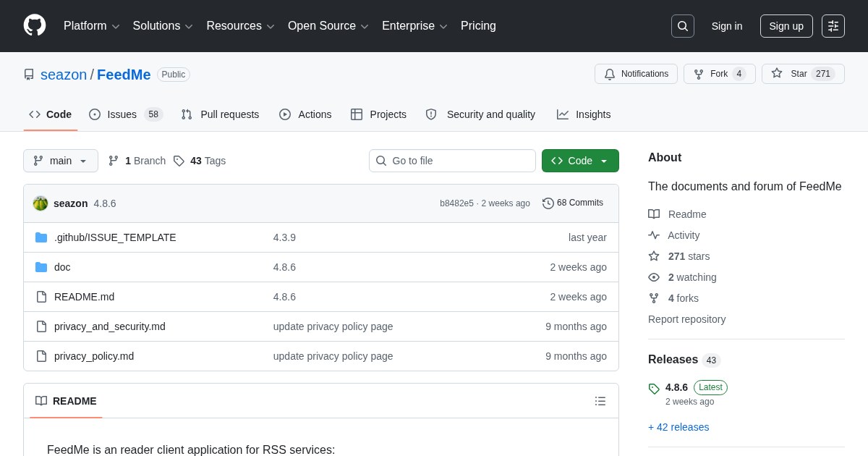
Task: Switch to Security and quality tab
Action: [x=480, y=114]
